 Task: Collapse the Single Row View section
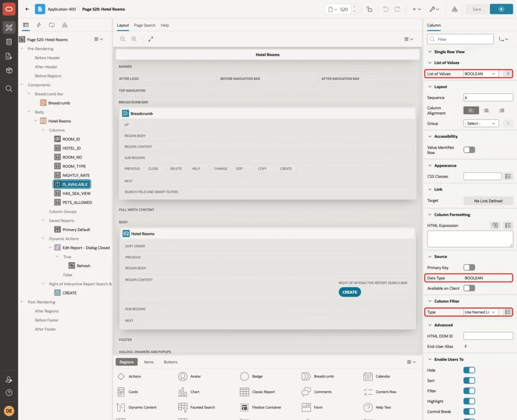(x=430, y=52)
